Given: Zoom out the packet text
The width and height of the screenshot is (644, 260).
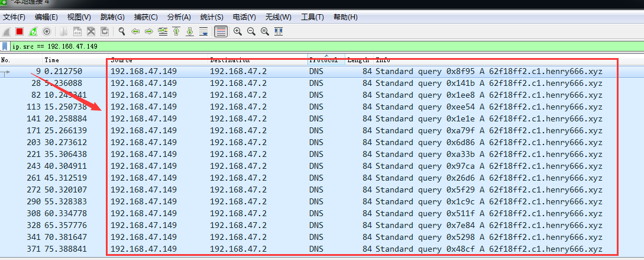Looking at the screenshot, I should [x=251, y=31].
